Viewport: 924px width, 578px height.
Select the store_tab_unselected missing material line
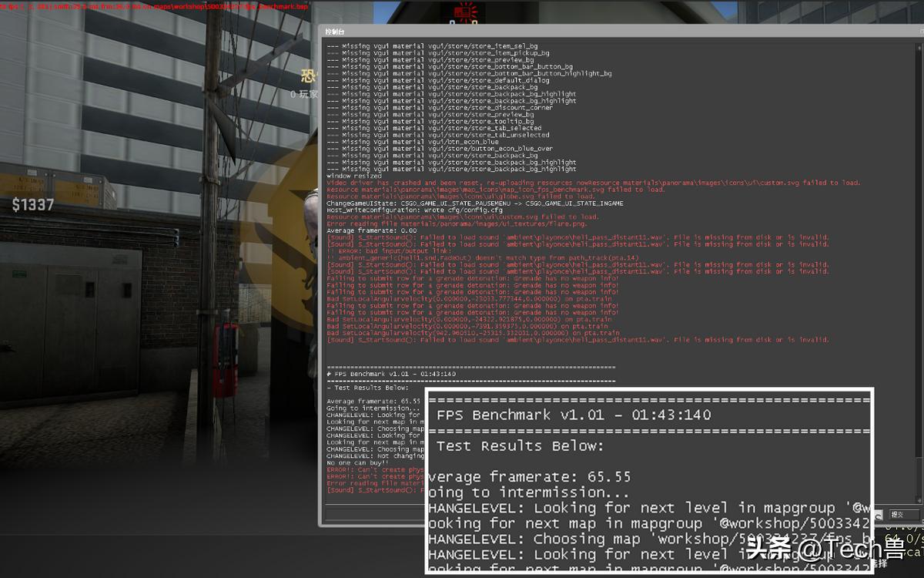pos(437,135)
